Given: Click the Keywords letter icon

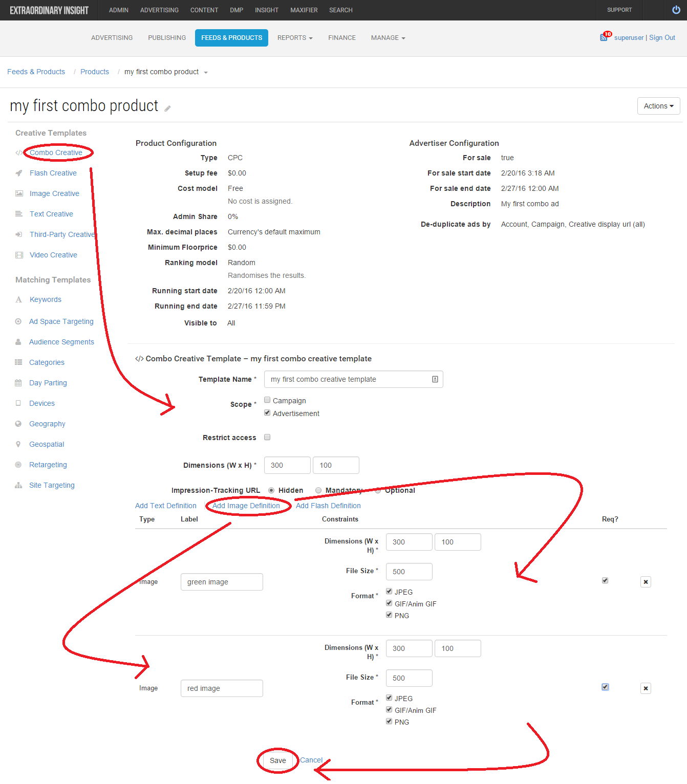Looking at the screenshot, I should point(19,299).
